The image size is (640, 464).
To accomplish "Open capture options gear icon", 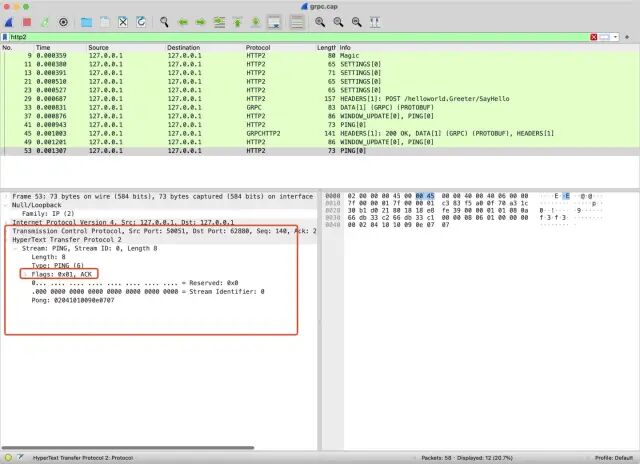I will [63, 22].
